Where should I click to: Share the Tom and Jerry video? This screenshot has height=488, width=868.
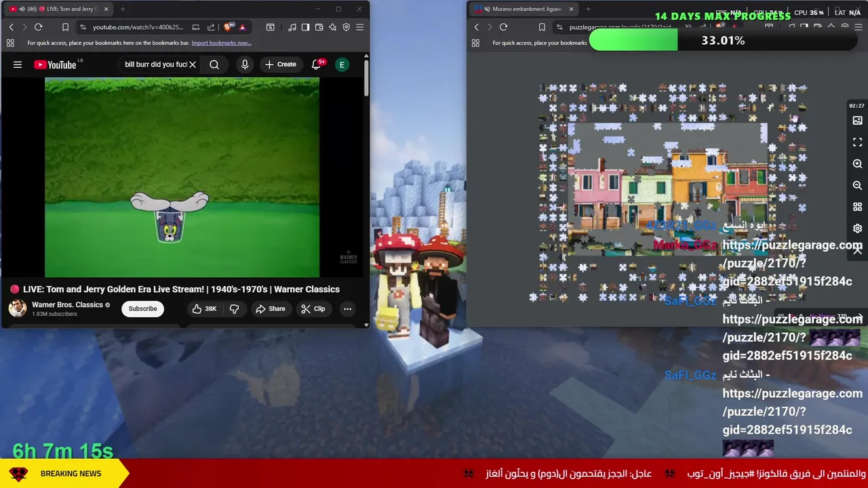click(271, 308)
